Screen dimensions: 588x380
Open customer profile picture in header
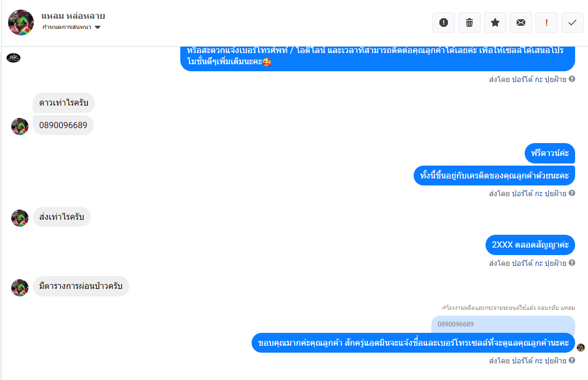(21, 23)
